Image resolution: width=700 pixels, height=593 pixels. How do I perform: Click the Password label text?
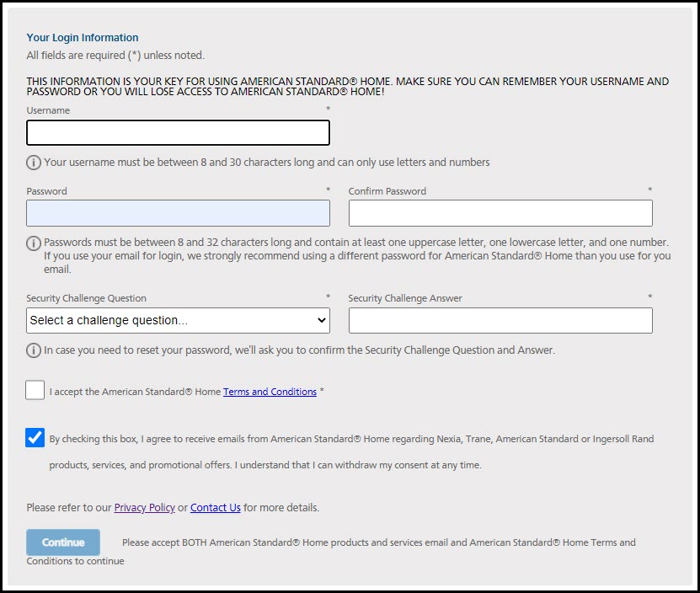coord(46,191)
